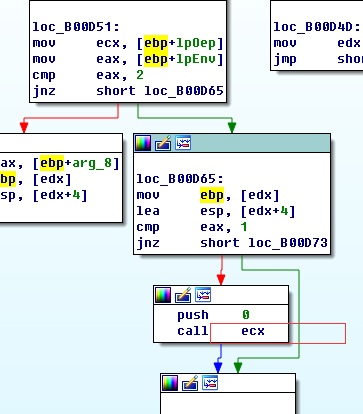Image resolution: width=363 pixels, height=414 pixels.
Task: Click color icon in loc_B00D65 node header
Action: (x=143, y=143)
